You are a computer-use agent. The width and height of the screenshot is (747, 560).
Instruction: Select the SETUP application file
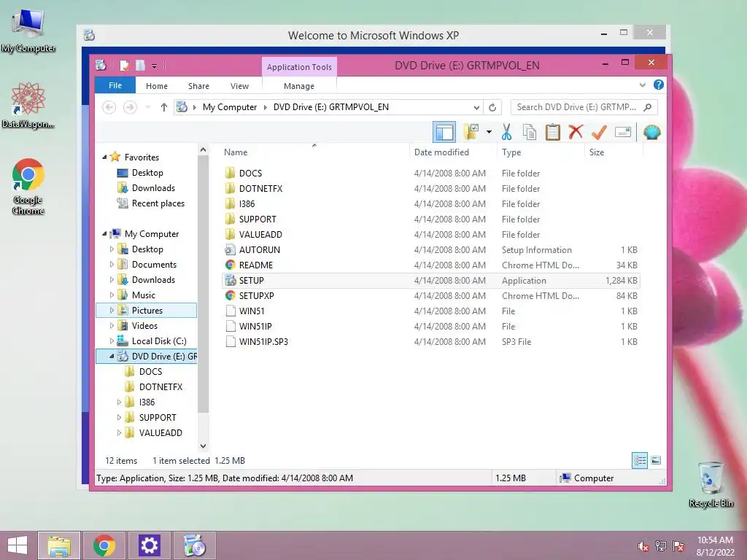(x=430, y=281)
